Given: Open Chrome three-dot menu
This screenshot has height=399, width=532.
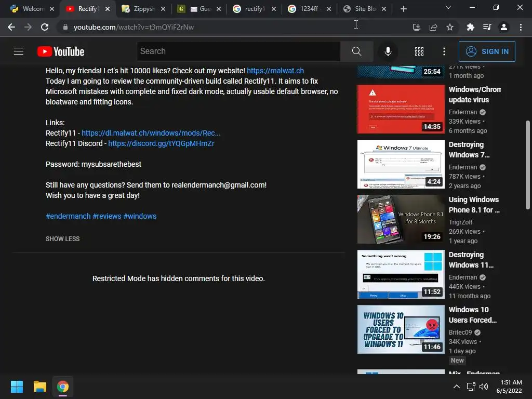Looking at the screenshot, I should tap(521, 27).
